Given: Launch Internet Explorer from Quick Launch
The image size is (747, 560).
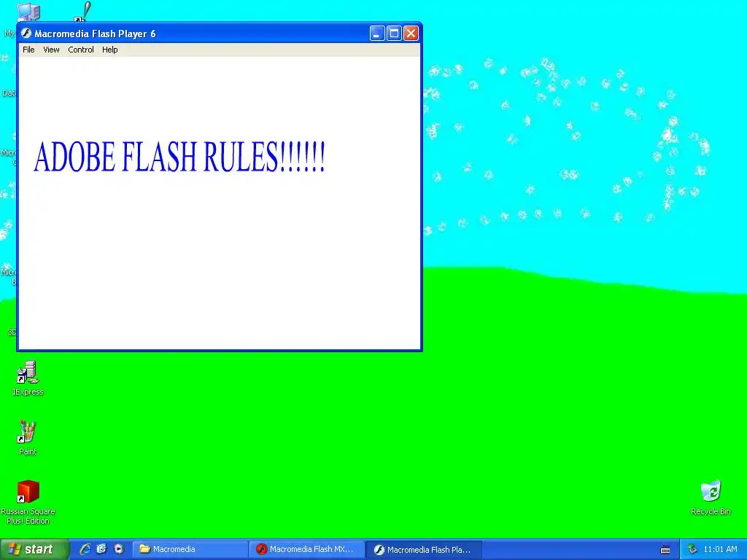Looking at the screenshot, I should [x=85, y=549].
